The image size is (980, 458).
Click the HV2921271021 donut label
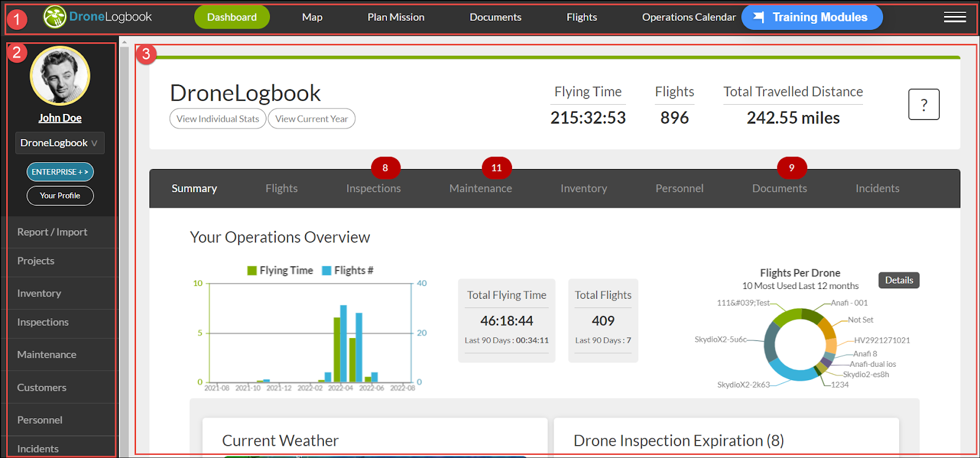click(x=882, y=340)
